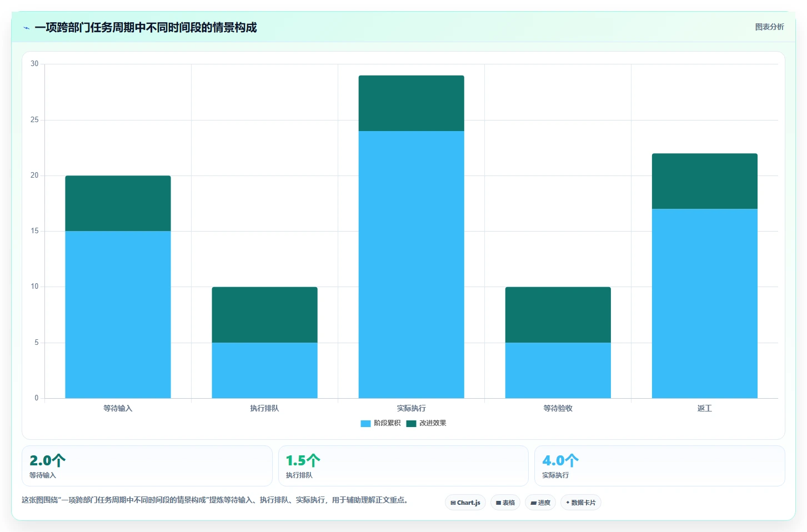Click the y-axis value 10
This screenshot has height=532, width=807.
click(x=34, y=287)
